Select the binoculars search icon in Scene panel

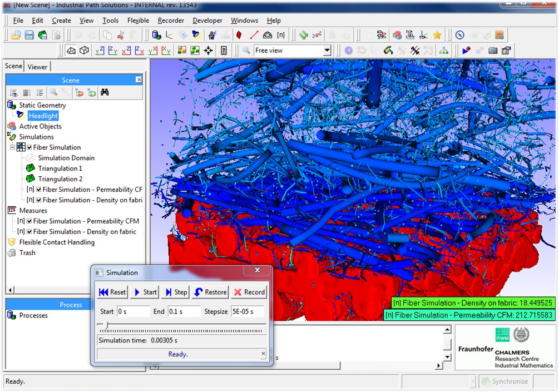[106, 92]
